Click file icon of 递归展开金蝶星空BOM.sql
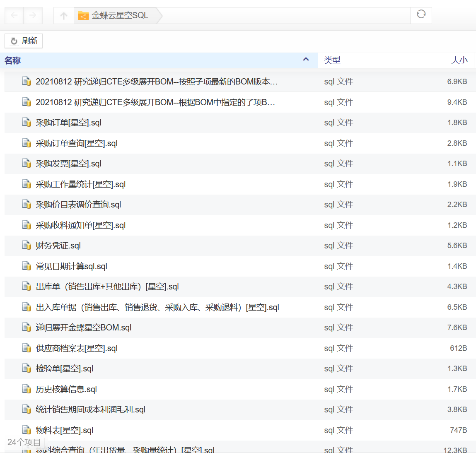Image resolution: width=476 pixels, height=453 pixels. (x=27, y=328)
